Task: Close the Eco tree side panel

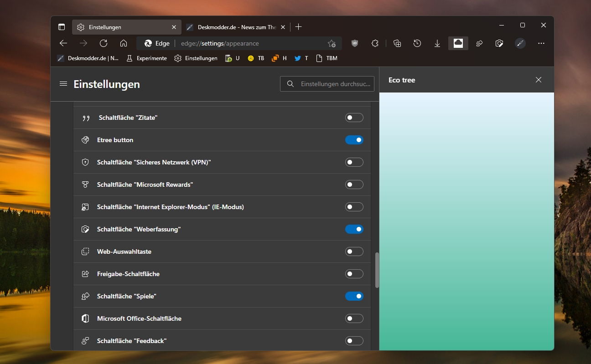Action: tap(539, 80)
